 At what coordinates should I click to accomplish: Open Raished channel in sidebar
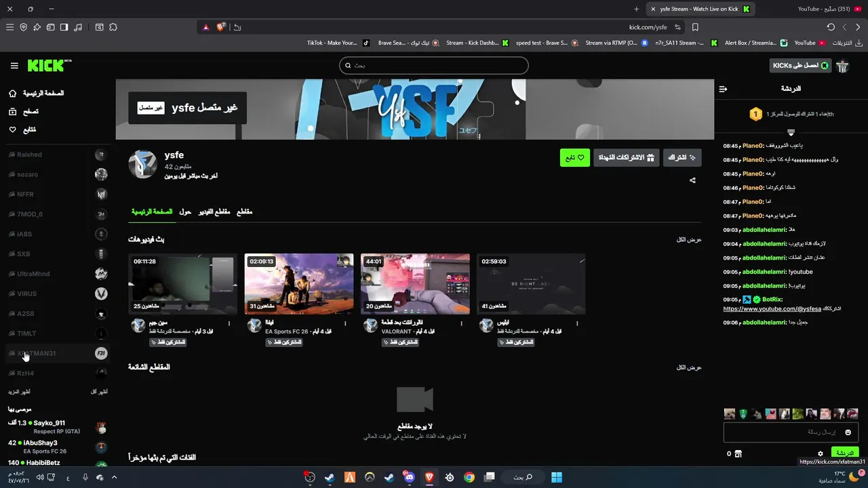tap(58, 155)
